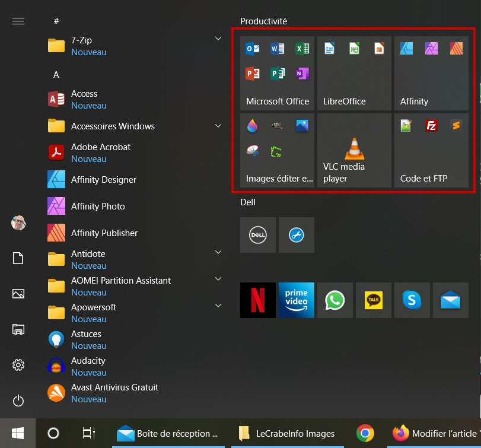Open the paint drop icon in Images tile
Screen dimensions: 481x448
coord(253,126)
